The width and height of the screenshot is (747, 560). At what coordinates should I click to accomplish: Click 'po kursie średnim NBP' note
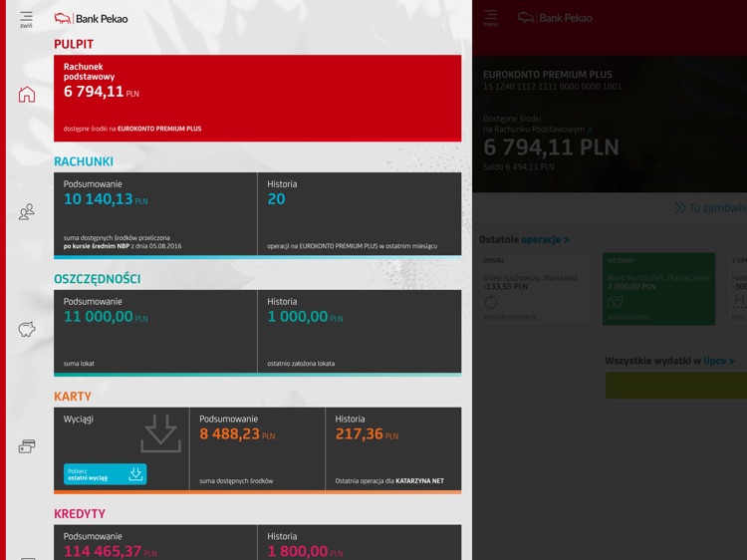[x=97, y=246]
